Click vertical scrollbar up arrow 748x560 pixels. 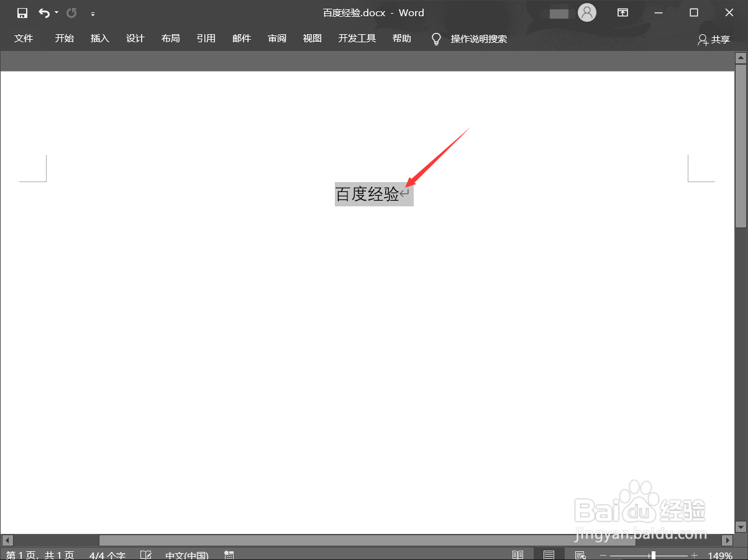tap(741, 58)
